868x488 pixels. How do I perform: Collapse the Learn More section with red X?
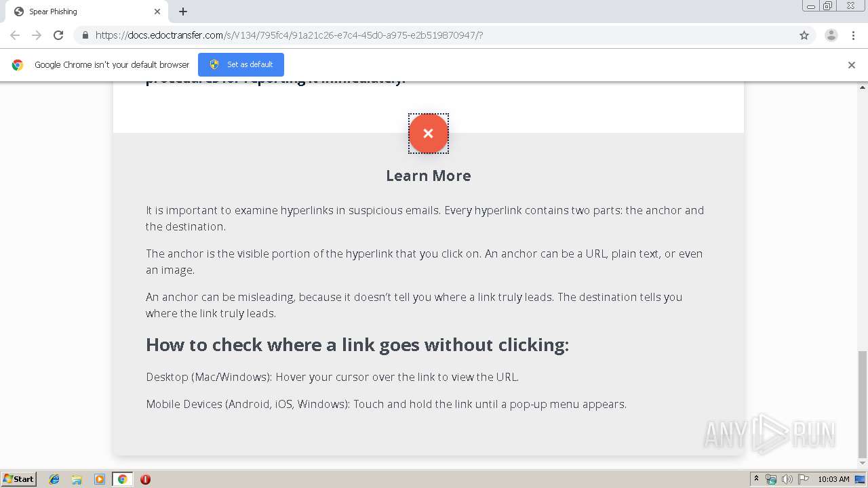pos(428,134)
